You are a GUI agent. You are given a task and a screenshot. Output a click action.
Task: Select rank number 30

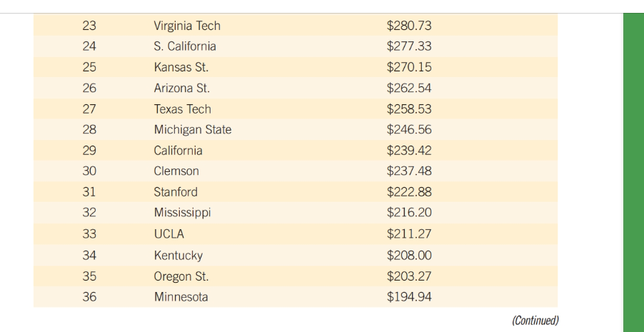click(89, 171)
